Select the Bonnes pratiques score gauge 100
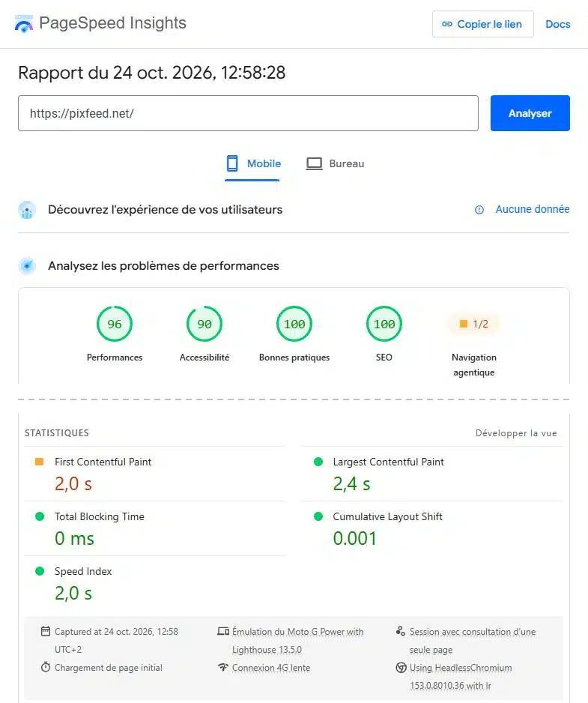This screenshot has width=588, height=703. tap(294, 324)
